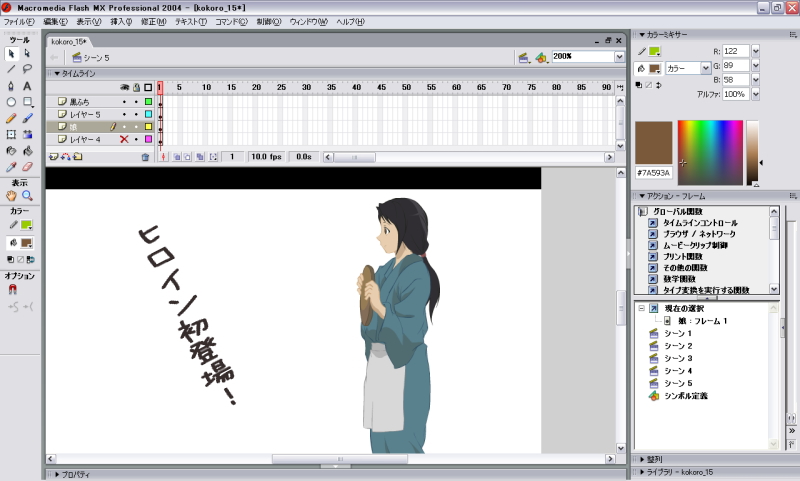Screen dimensions: 800x481
Task: Toggle outline view of the 娘 layer
Action: [148, 126]
